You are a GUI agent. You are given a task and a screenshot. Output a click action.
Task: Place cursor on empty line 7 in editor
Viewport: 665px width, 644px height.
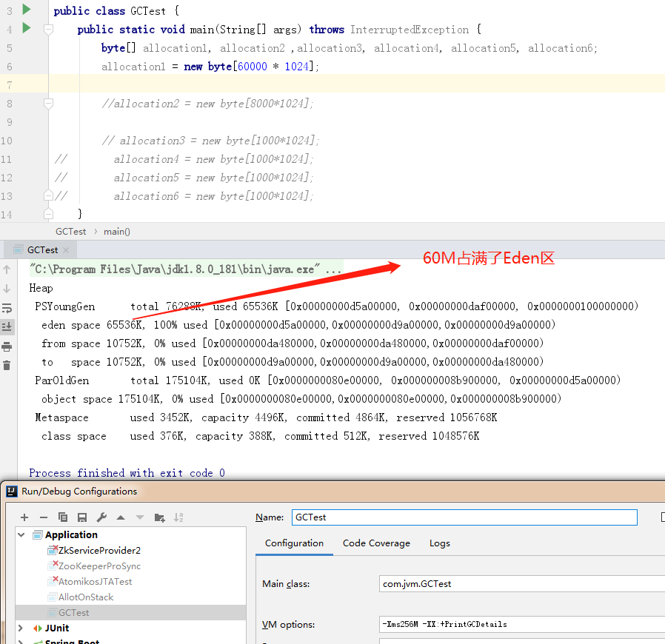(x=356, y=85)
